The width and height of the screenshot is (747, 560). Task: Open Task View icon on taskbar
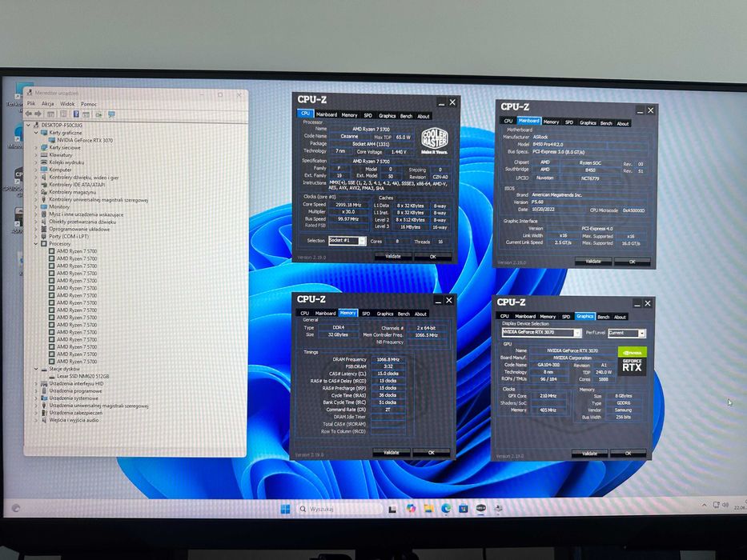click(x=392, y=509)
